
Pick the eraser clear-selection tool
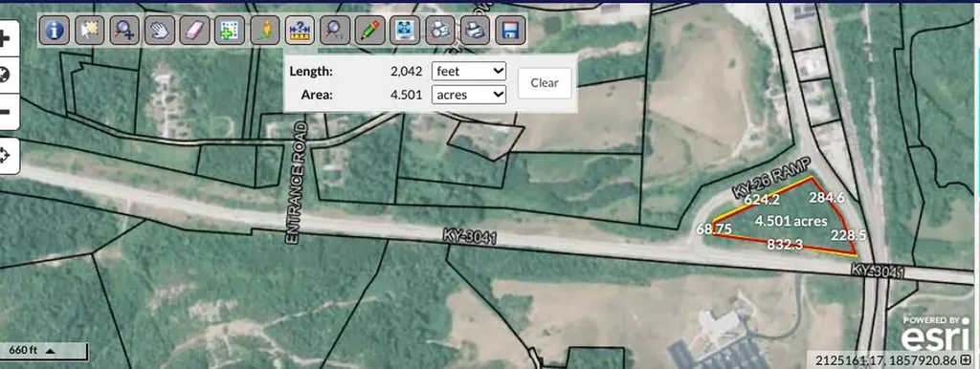pos(194,30)
